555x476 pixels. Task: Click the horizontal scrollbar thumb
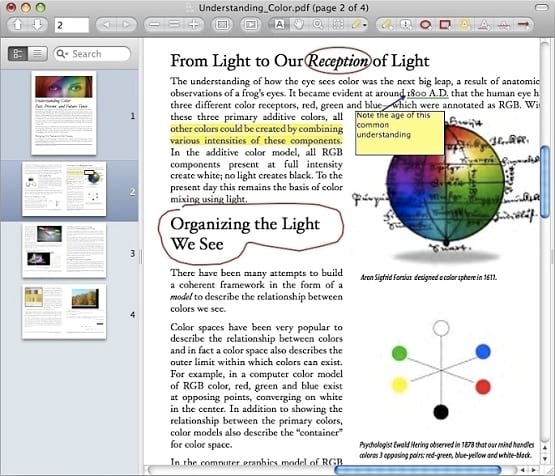tap(418, 470)
